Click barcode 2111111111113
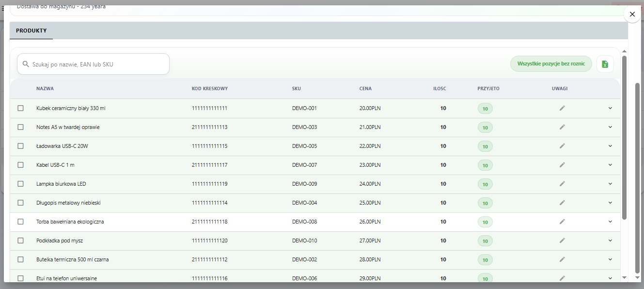The image size is (644, 289). 209,127
